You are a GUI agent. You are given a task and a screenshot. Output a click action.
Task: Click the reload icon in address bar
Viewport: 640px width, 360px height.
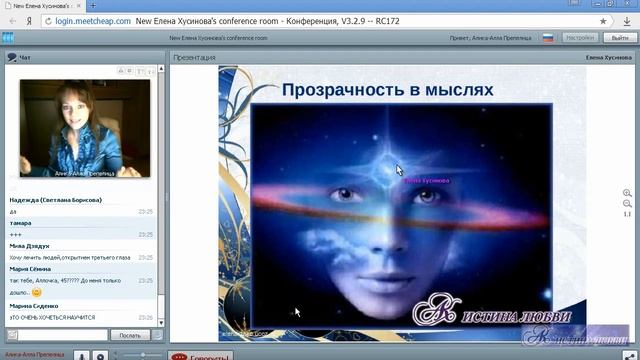(x=48, y=21)
